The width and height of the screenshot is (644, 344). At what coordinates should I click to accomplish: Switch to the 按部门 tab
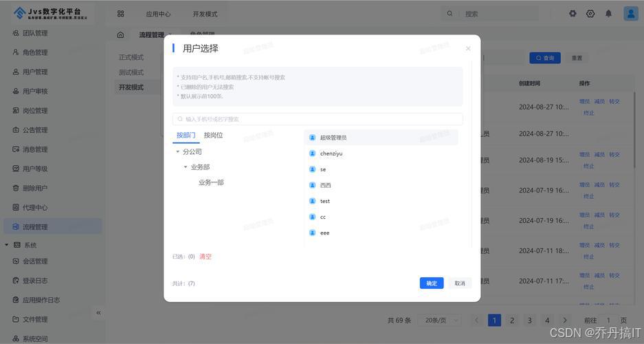point(186,136)
